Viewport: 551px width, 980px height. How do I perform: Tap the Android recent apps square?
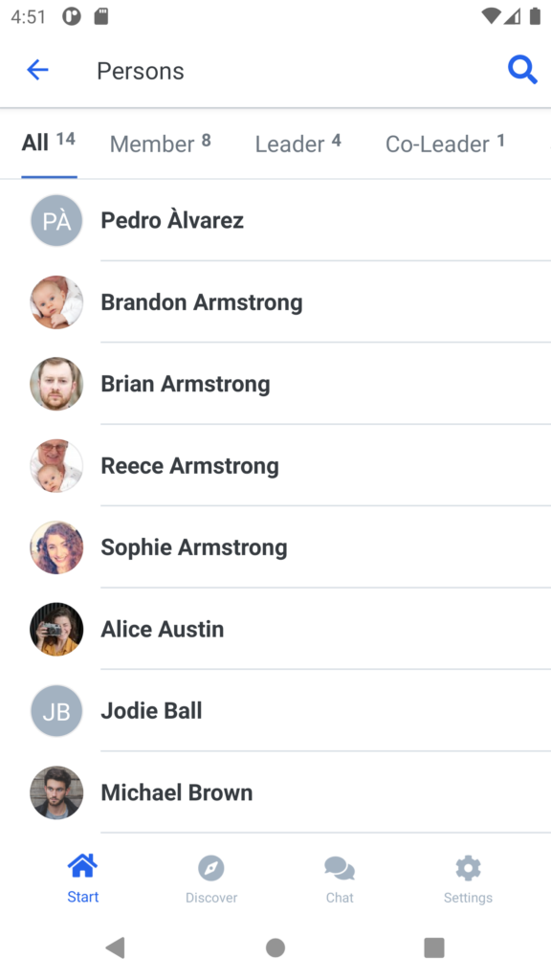tap(434, 947)
